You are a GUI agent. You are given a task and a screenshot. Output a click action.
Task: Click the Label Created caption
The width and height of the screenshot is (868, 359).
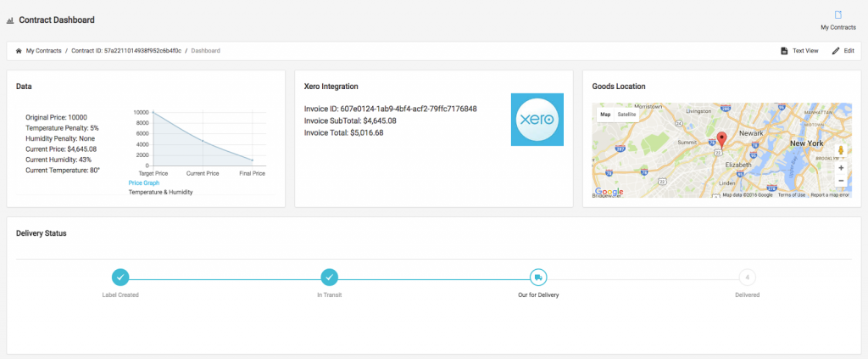tap(120, 294)
